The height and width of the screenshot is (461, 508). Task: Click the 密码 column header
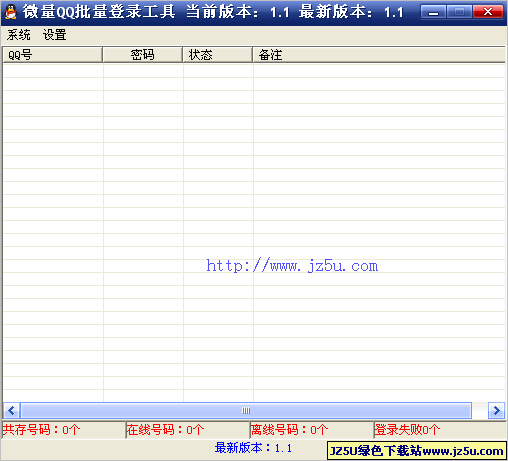click(x=143, y=55)
